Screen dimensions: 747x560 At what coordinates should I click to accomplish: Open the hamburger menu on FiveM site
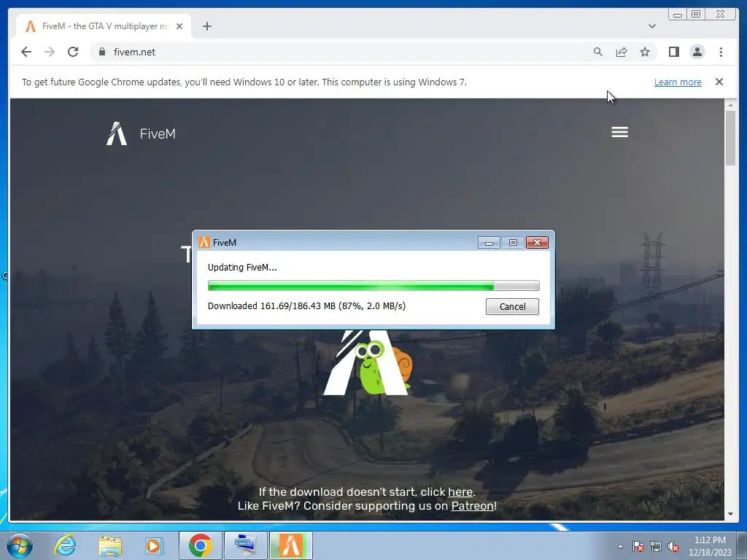tap(619, 132)
